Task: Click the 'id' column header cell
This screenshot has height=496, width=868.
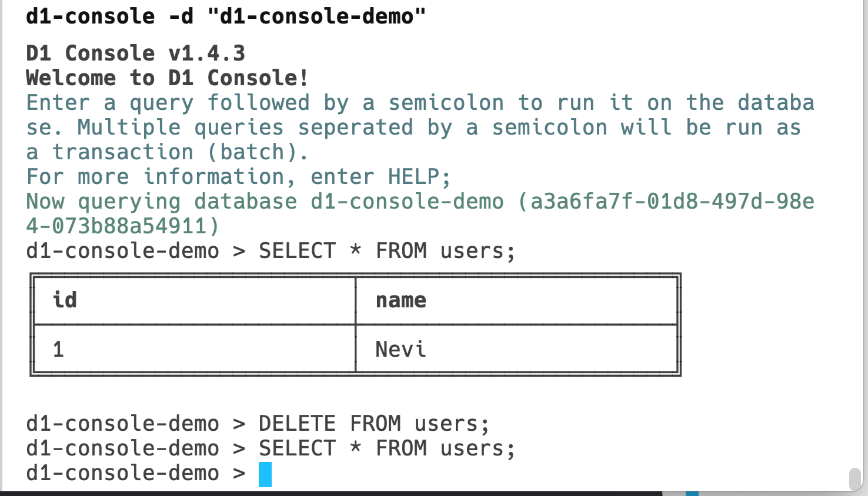Action: [195, 300]
